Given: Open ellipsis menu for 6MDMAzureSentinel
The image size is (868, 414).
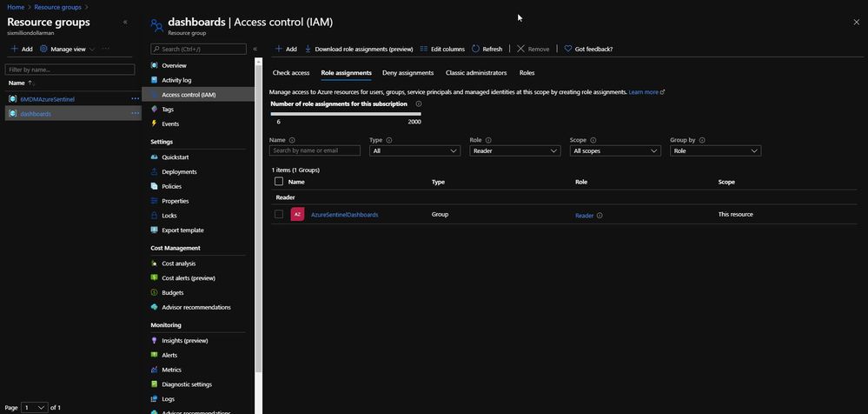Looking at the screenshot, I should (x=135, y=98).
